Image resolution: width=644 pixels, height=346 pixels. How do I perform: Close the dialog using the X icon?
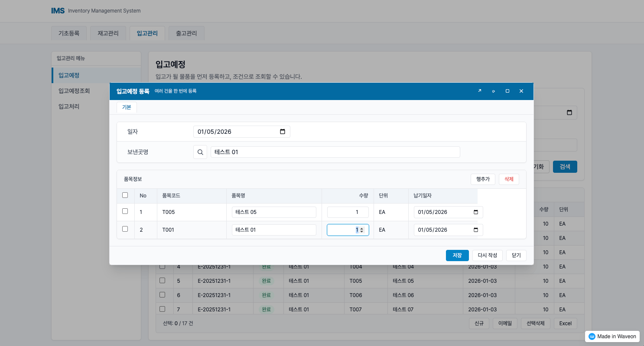[521, 91]
